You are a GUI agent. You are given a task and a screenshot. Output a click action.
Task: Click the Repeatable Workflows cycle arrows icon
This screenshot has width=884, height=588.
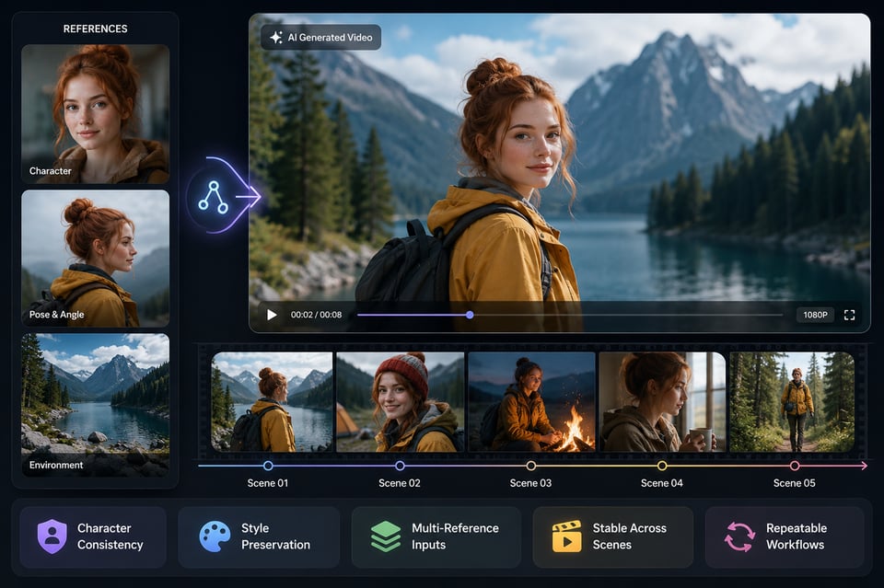click(x=739, y=536)
